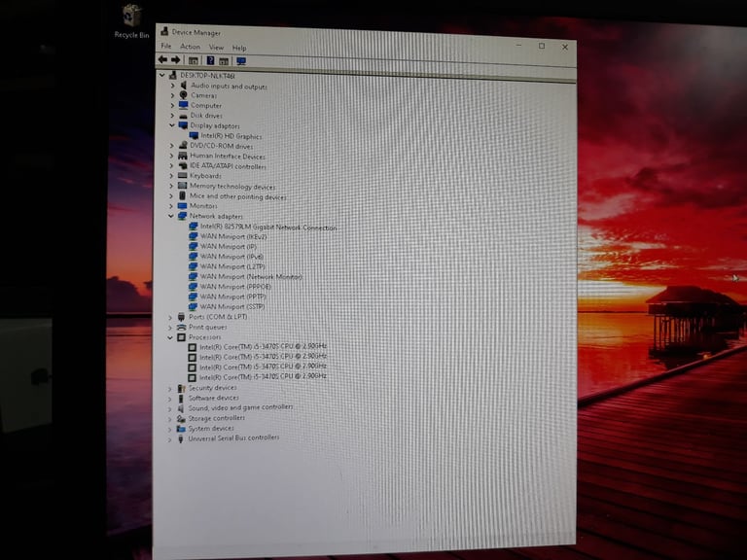Click the Forward arrow toolbar icon
The image size is (747, 560).
point(176,60)
